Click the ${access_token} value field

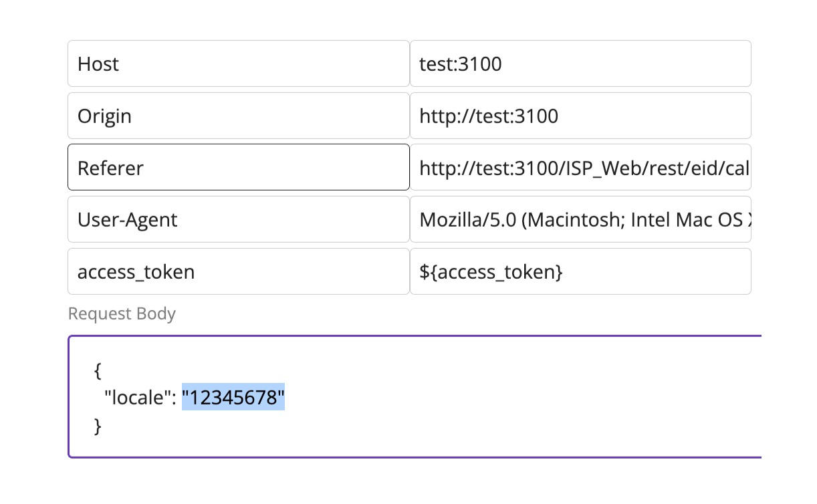pos(580,272)
